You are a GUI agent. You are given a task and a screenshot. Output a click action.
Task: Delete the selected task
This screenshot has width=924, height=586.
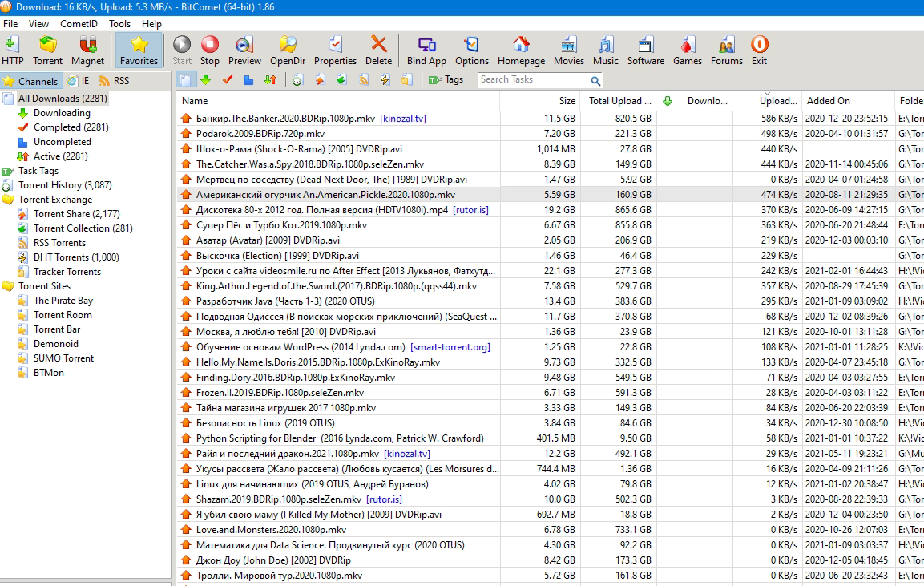378,51
